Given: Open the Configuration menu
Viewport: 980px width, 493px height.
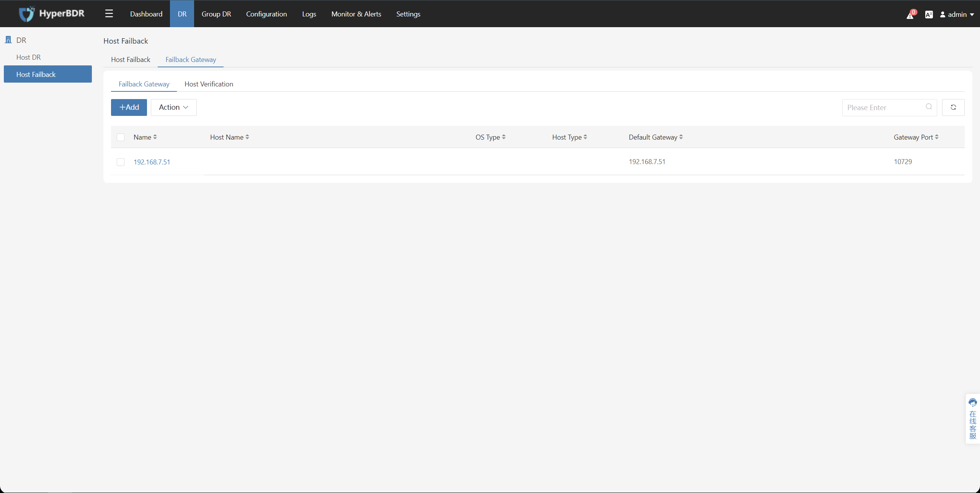Looking at the screenshot, I should click(266, 14).
